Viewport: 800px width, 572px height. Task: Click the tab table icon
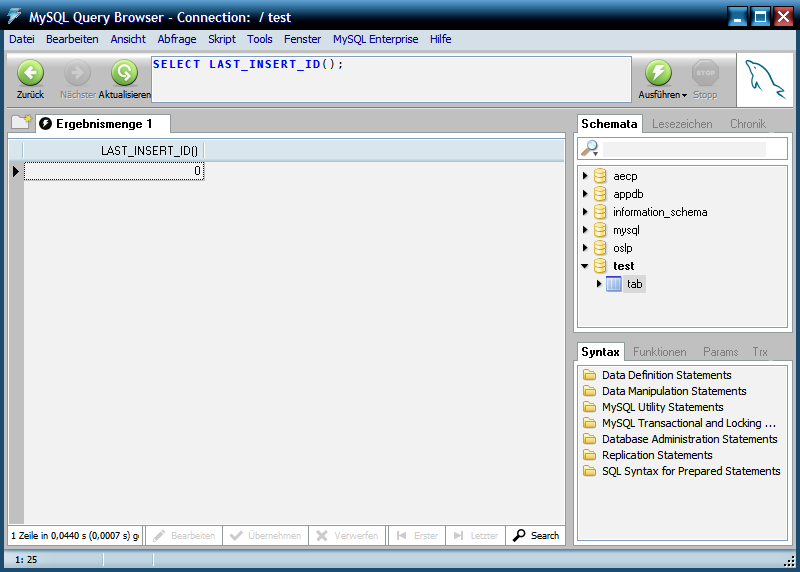point(614,284)
